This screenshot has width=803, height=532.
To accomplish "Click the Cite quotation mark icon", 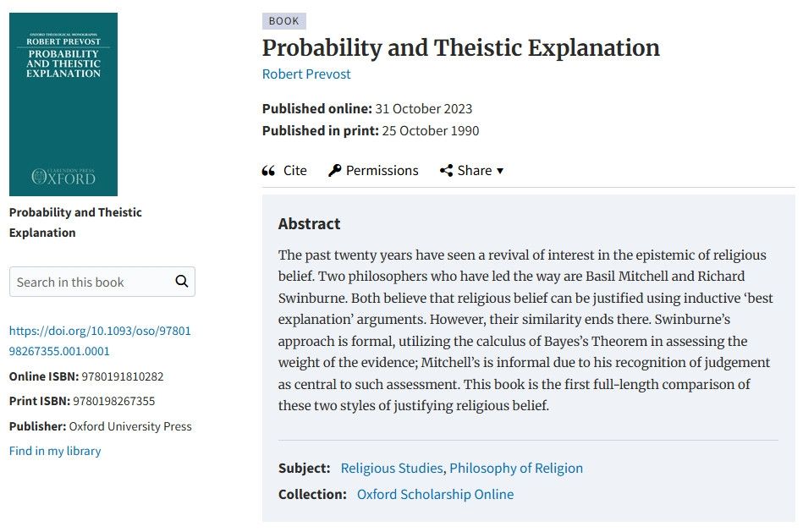I will (x=268, y=171).
